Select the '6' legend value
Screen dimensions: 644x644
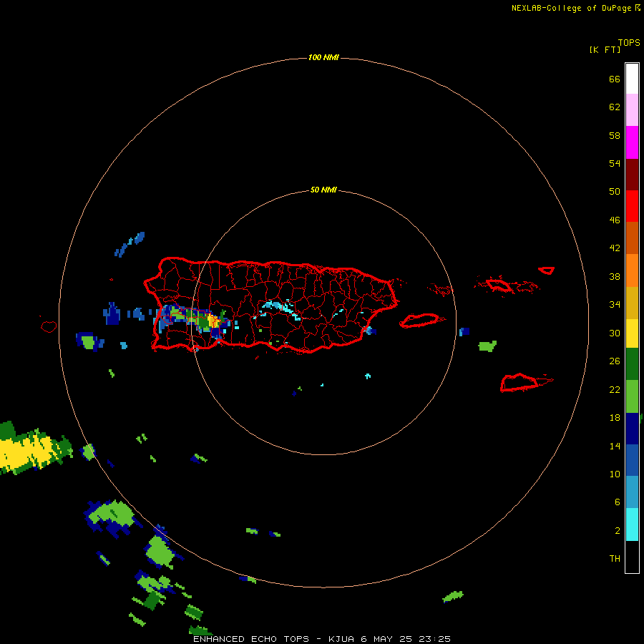click(x=617, y=502)
